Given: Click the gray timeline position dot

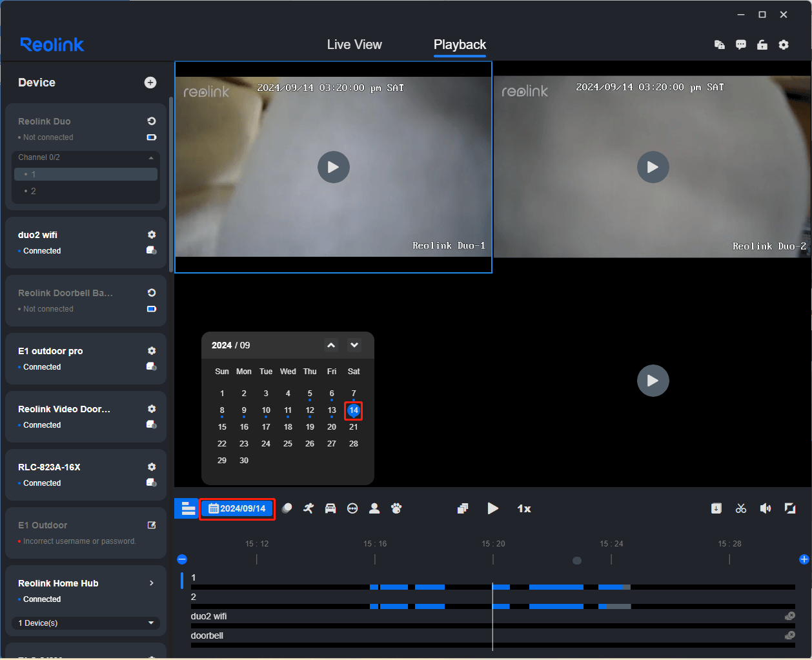Looking at the screenshot, I should pyautogui.click(x=577, y=561).
